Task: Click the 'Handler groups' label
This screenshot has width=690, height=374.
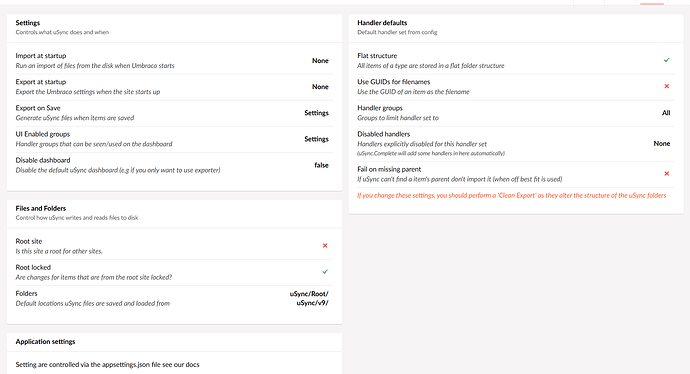Action: coord(380,108)
